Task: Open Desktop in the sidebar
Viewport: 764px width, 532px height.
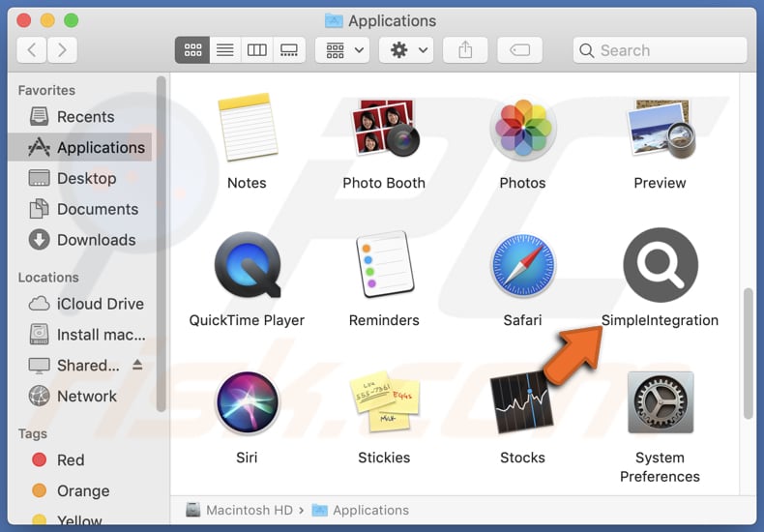Action: (80, 178)
